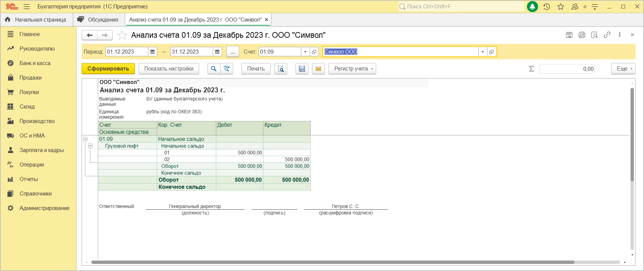Screen dimensions: 644x271
Task: Click the Операции section
Action: point(32,164)
